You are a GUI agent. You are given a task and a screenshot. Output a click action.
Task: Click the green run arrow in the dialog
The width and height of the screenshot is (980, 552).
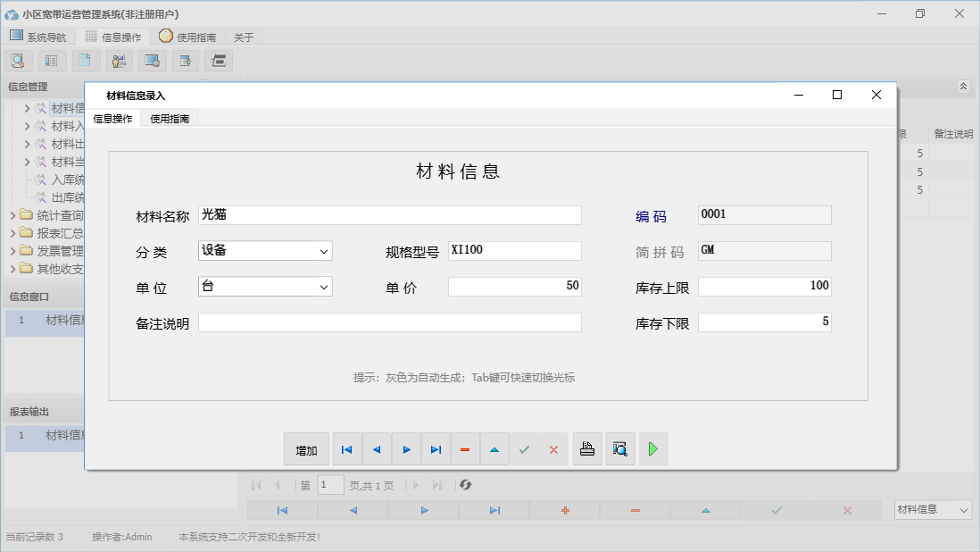tap(653, 449)
